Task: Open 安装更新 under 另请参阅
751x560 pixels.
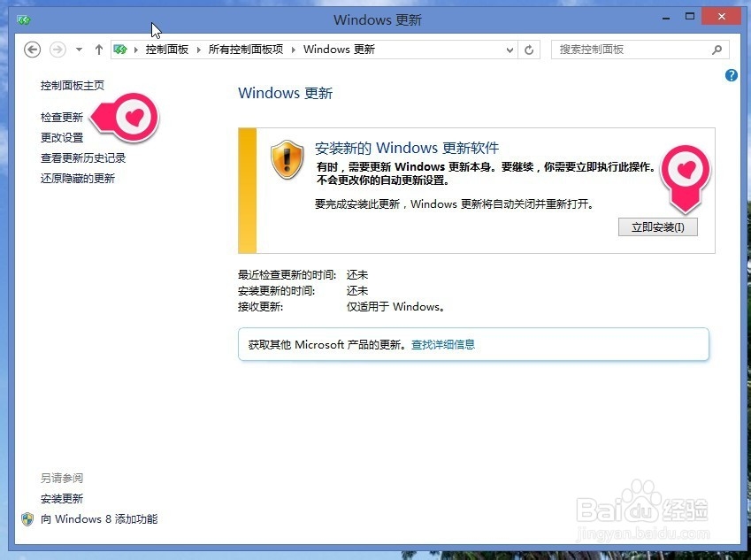Action: [x=62, y=499]
